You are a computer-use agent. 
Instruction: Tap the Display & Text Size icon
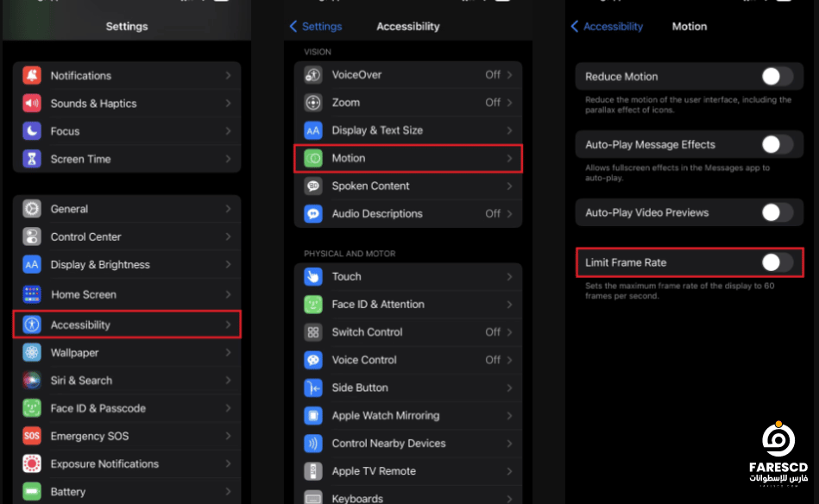click(313, 130)
